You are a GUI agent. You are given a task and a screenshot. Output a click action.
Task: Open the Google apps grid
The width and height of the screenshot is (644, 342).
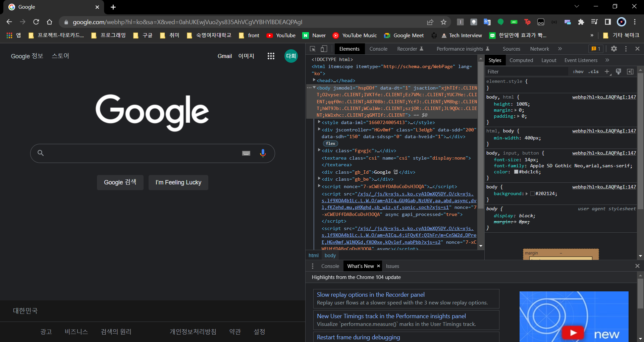(271, 56)
